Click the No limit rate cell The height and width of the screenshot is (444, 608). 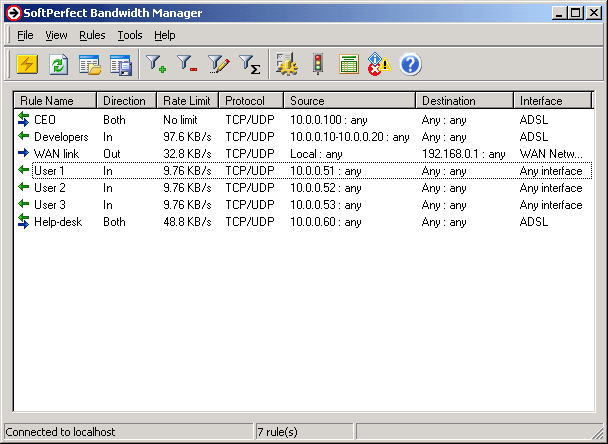tap(180, 120)
